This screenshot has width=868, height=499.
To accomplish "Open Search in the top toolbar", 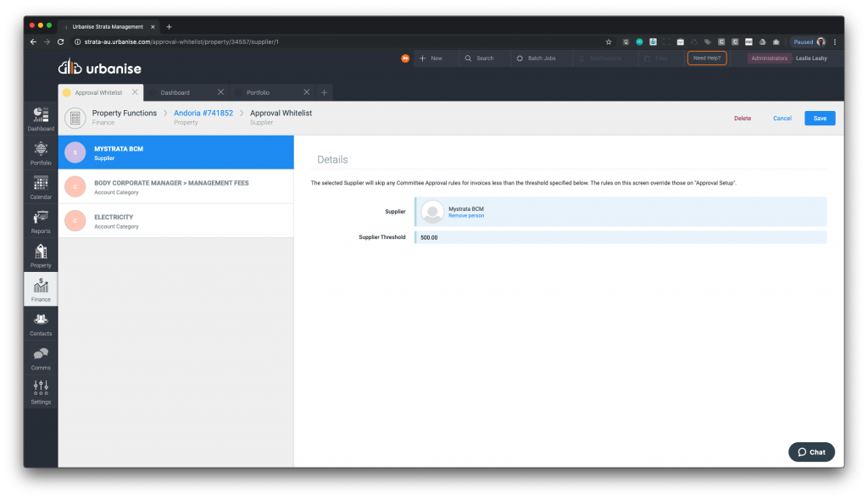I will coord(479,58).
